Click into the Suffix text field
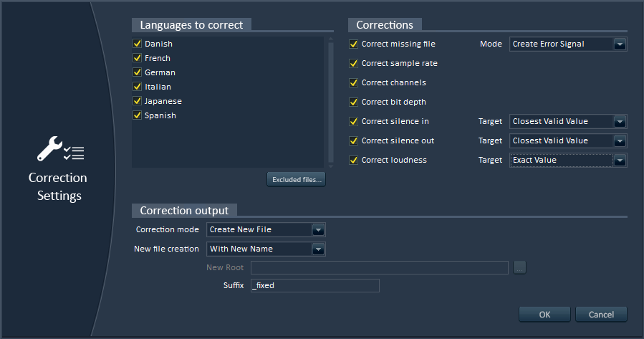 click(315, 285)
